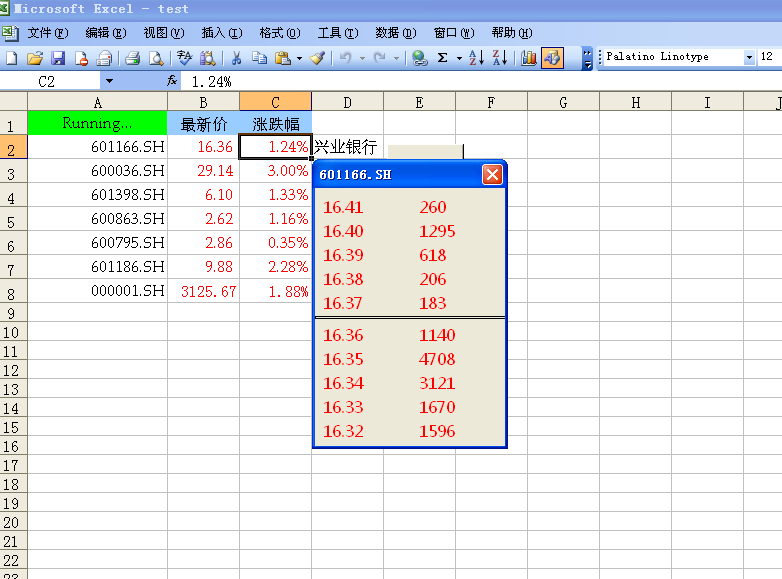This screenshot has height=579, width=782.
Task: Click the gray button next to 兴业银行
Action: [425, 151]
